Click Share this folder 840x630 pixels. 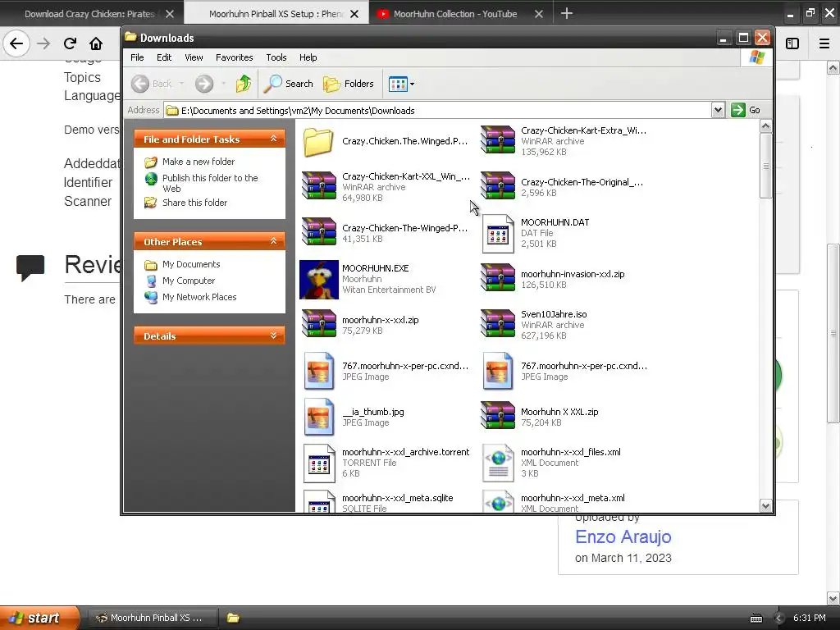(x=194, y=203)
